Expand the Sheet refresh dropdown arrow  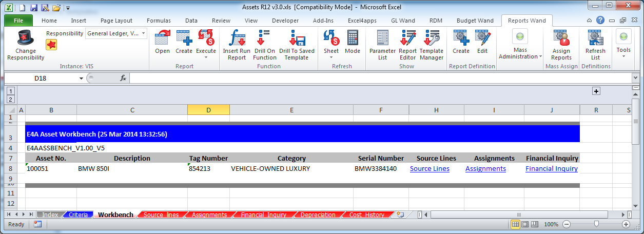coord(331,57)
